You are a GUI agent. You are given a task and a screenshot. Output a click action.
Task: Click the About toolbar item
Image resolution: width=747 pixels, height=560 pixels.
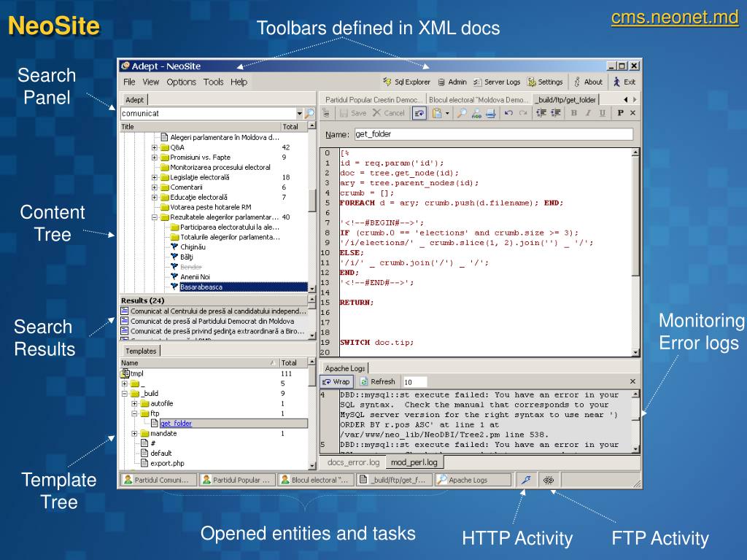[588, 82]
